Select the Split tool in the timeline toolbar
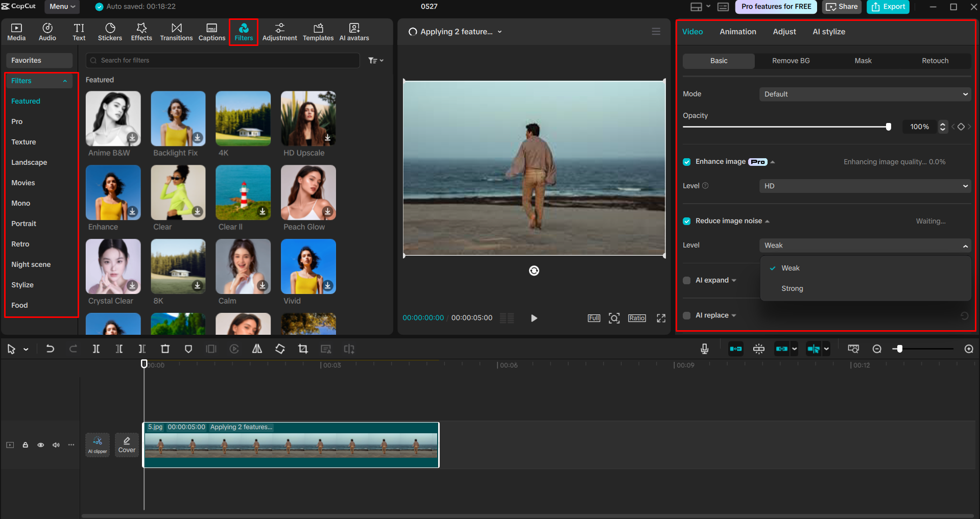The width and height of the screenshot is (980, 519). coord(96,349)
